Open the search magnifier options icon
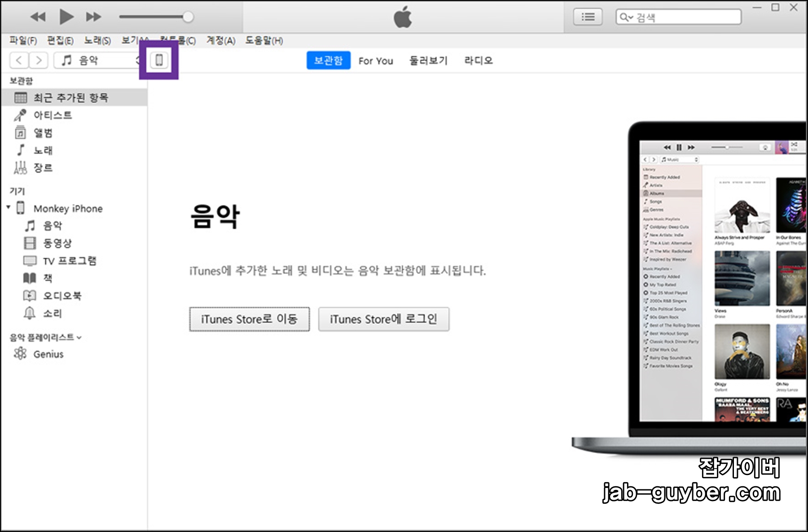Image resolution: width=808 pixels, height=532 pixels. coord(626,17)
